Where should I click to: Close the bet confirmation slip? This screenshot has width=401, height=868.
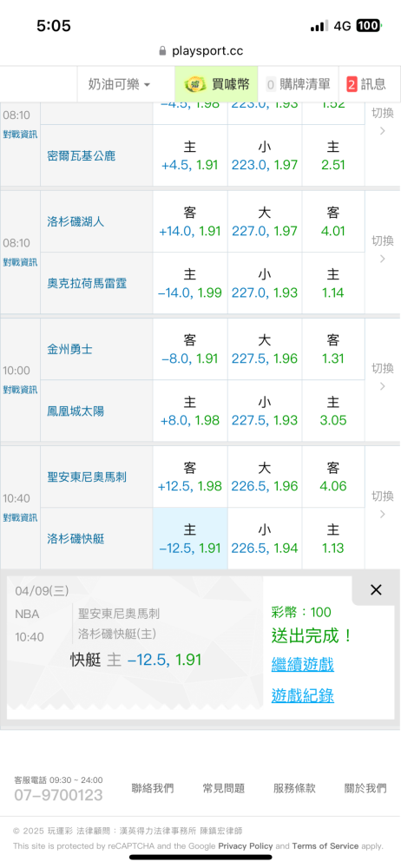click(376, 590)
